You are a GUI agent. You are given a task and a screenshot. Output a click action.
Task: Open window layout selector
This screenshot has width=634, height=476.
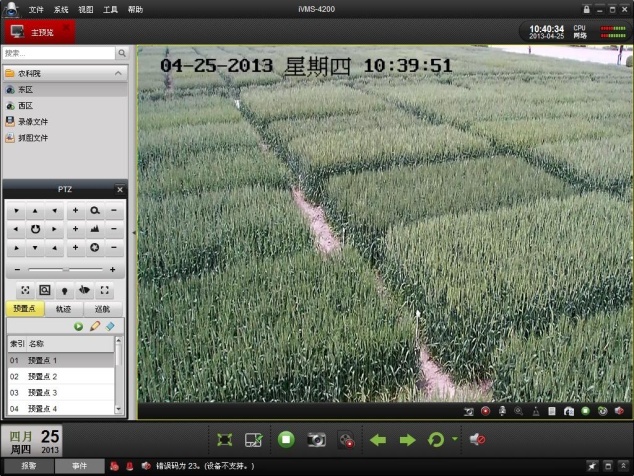pos(254,439)
